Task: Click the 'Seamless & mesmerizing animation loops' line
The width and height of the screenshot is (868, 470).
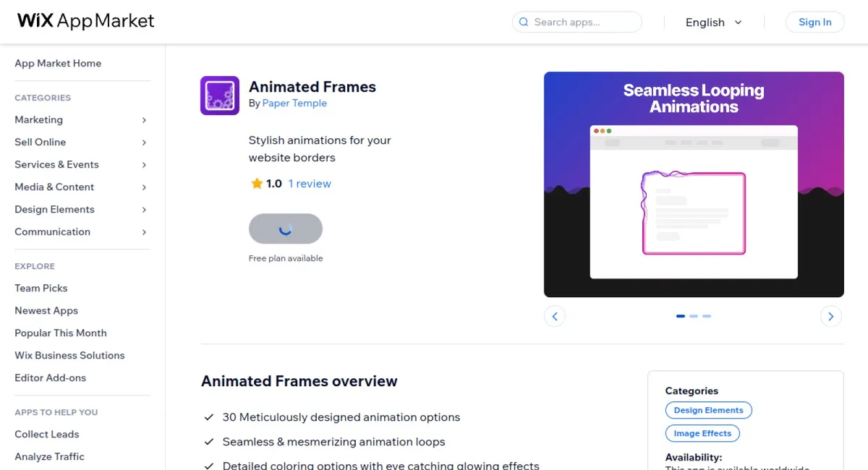Action: 334,442
